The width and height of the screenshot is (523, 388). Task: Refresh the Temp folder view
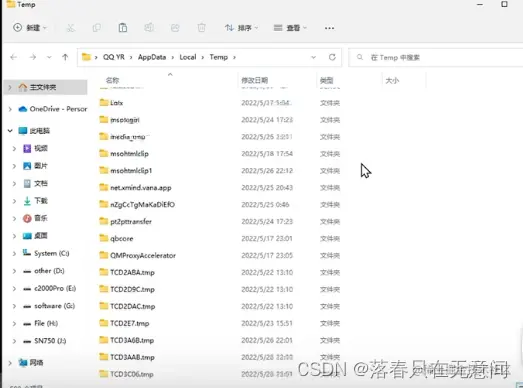tap(332, 57)
